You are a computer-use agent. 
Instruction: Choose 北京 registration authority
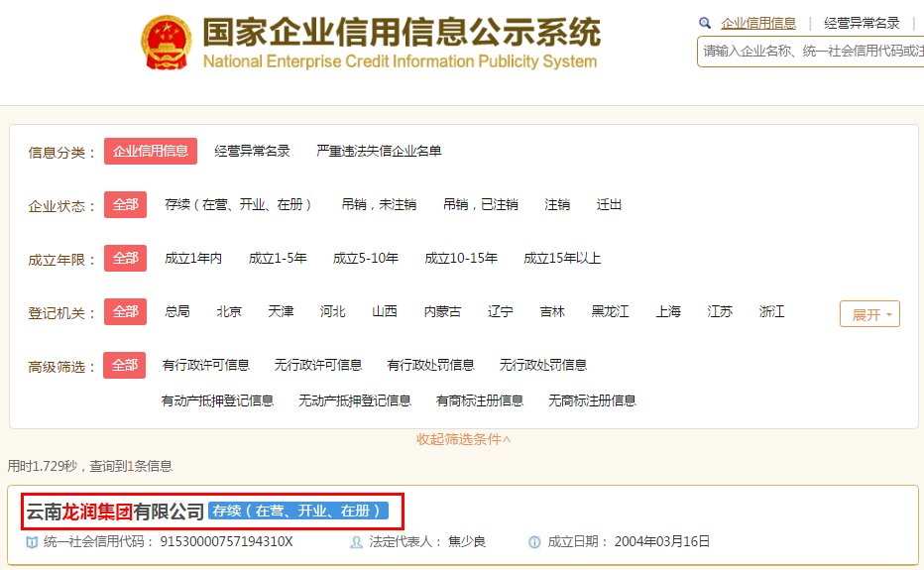(x=229, y=311)
